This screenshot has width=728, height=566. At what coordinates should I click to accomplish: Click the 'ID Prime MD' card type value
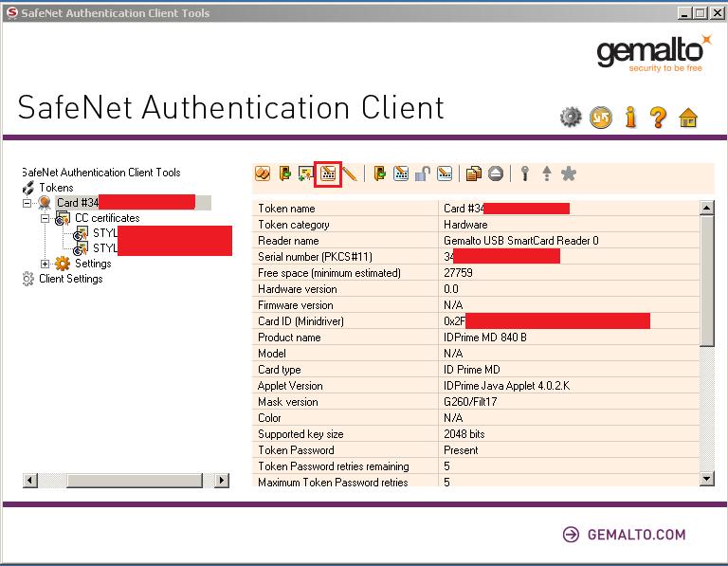(472, 370)
